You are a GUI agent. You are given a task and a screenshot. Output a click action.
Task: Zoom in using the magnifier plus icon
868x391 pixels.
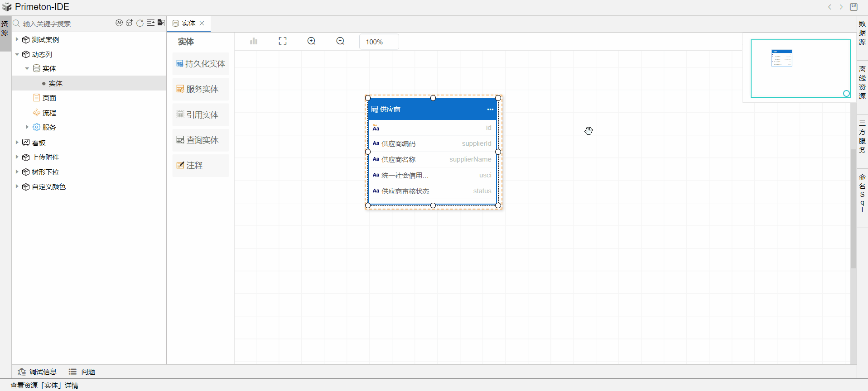312,41
